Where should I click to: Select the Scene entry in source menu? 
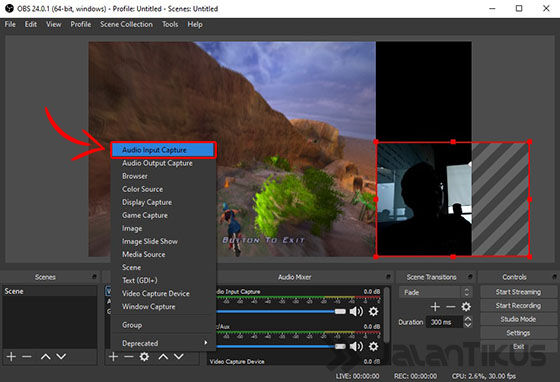pyautogui.click(x=163, y=267)
